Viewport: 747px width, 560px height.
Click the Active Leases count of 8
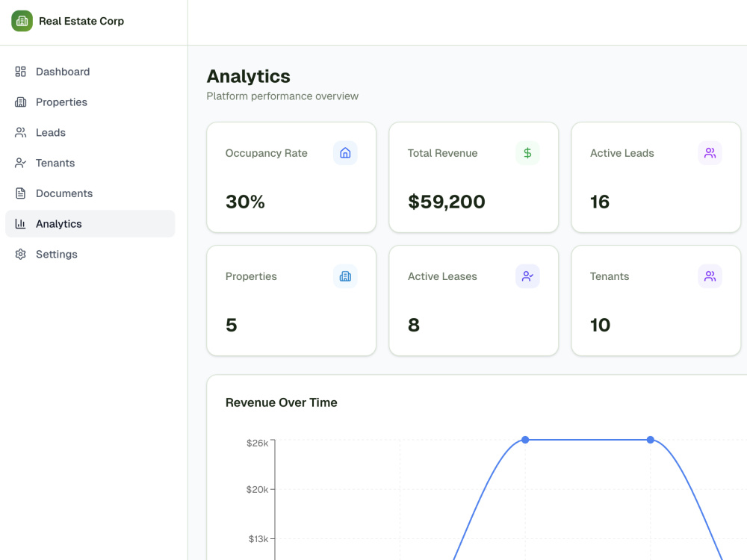pos(414,326)
